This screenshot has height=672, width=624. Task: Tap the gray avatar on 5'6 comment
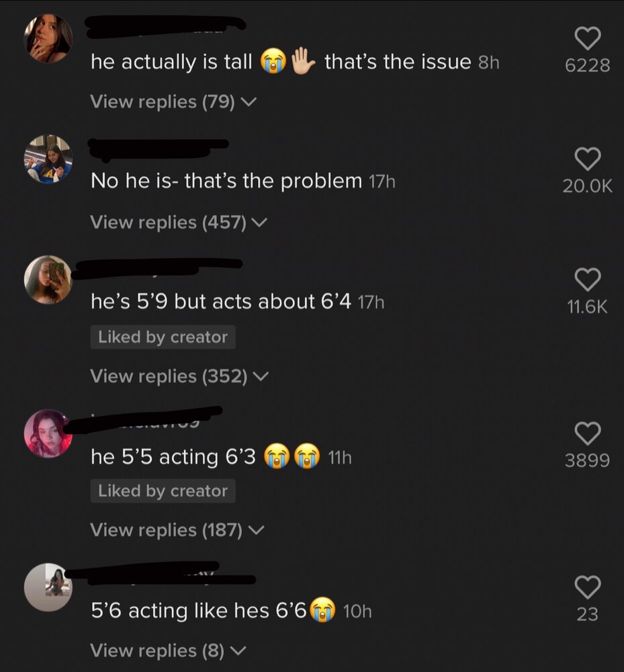(48, 587)
